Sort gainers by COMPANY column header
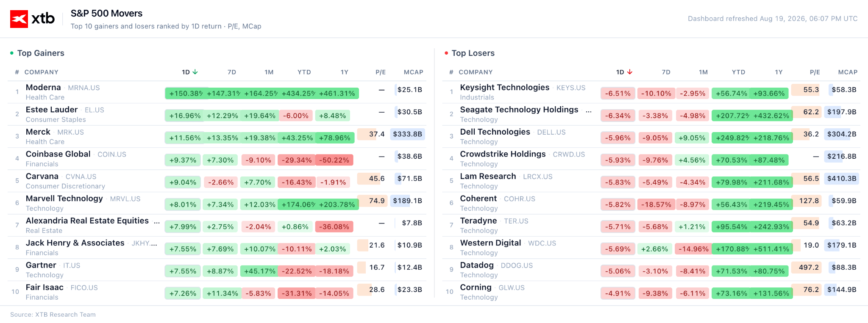 pos(42,72)
